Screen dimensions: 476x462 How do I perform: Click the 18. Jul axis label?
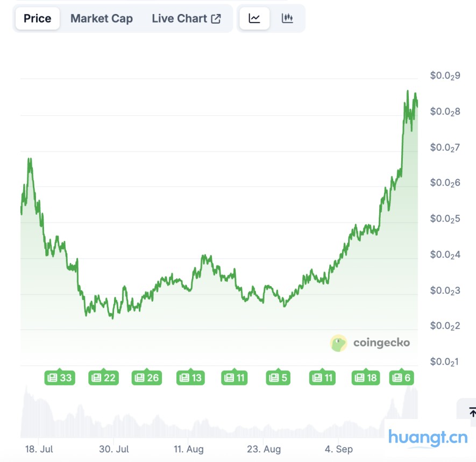coord(38,449)
